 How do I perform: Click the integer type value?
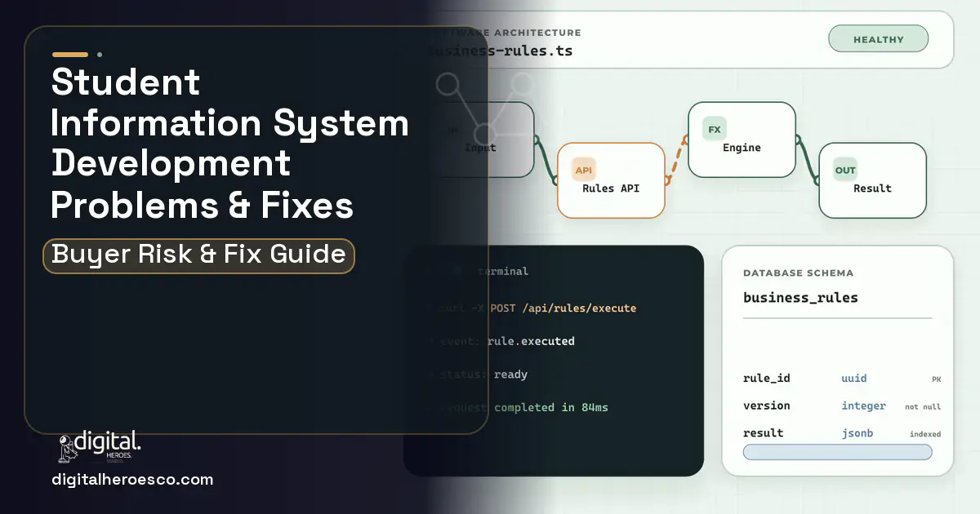point(863,405)
